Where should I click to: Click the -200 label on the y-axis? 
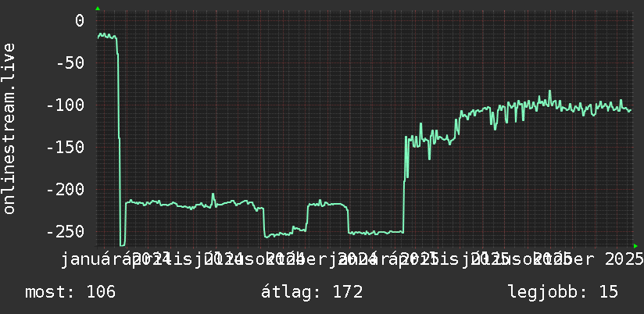[x=66, y=190]
